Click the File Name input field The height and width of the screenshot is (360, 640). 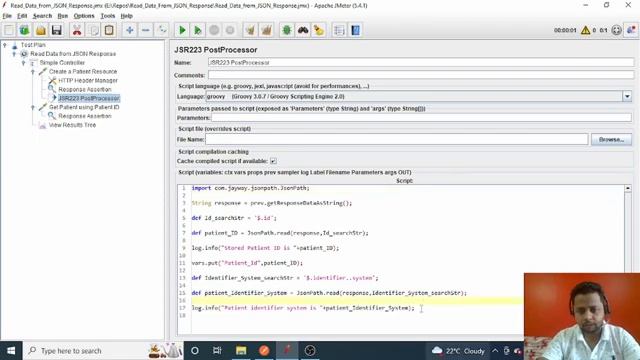pos(396,140)
